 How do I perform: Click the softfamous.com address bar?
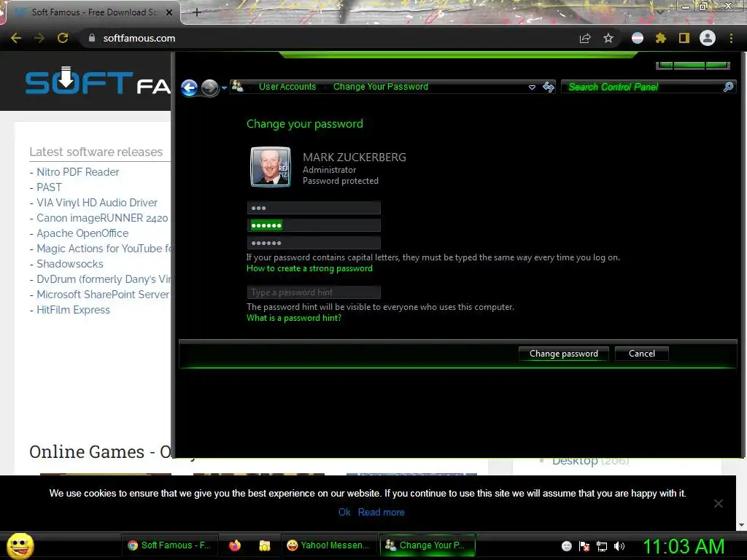329,38
